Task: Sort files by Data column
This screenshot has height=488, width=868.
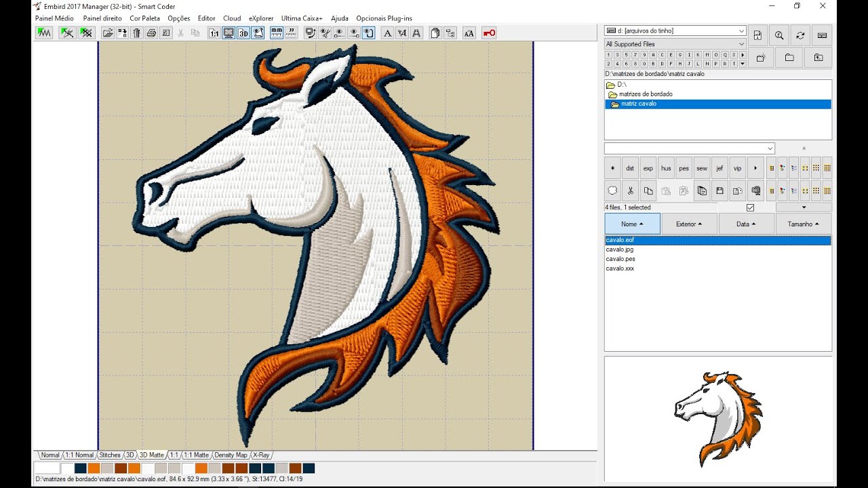Action: coord(746,224)
